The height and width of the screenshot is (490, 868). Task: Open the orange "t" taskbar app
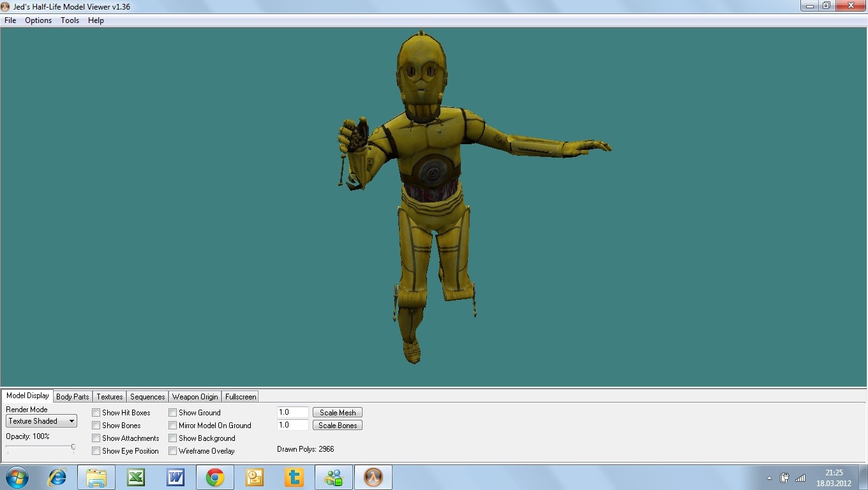294,477
